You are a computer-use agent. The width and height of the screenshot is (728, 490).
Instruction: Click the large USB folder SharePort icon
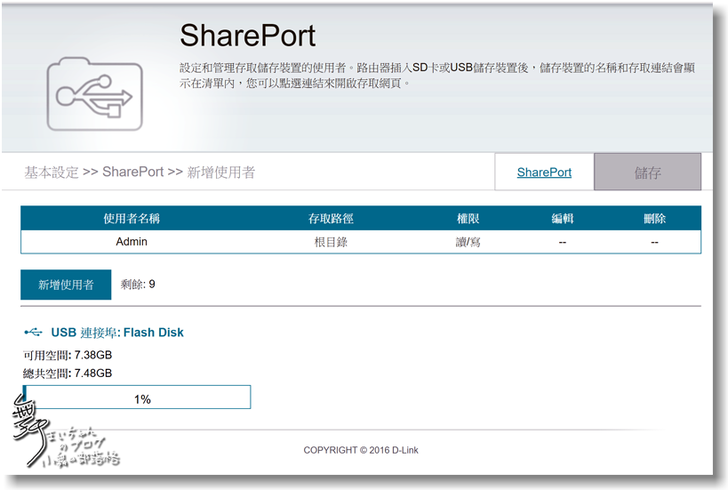(x=94, y=93)
